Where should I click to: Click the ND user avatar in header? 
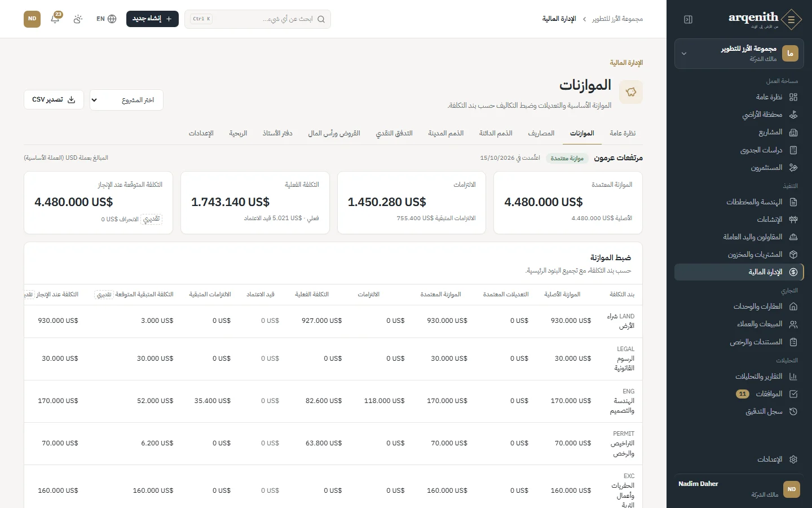pyautogui.click(x=32, y=19)
